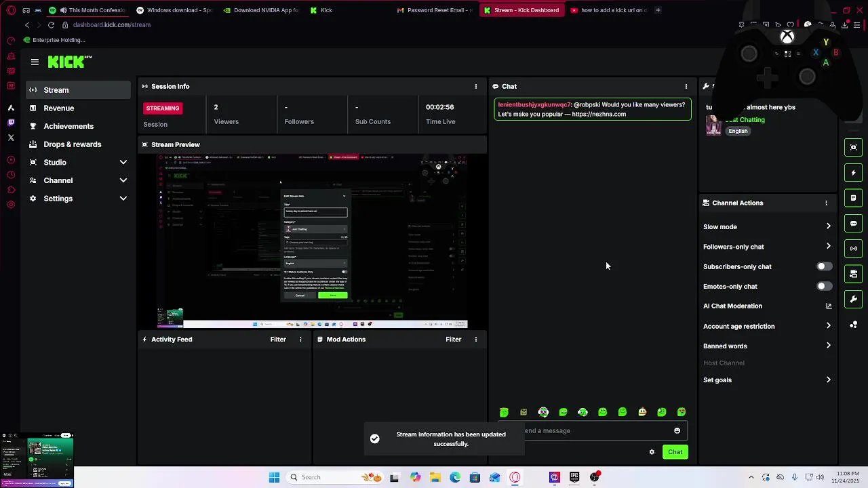Go back using browser back arrow
The width and height of the screenshot is (868, 488).
[x=27, y=25]
